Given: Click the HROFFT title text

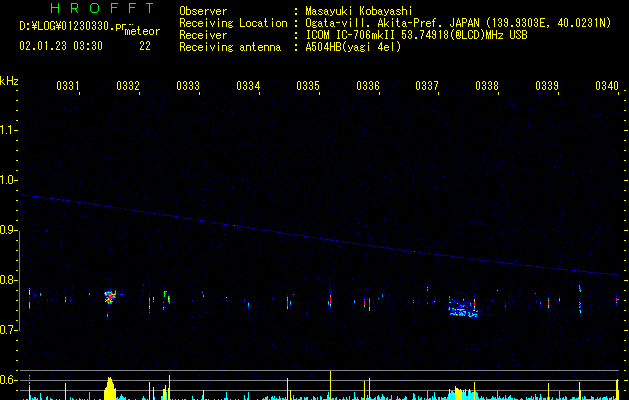Looking at the screenshot, I should [102, 8].
